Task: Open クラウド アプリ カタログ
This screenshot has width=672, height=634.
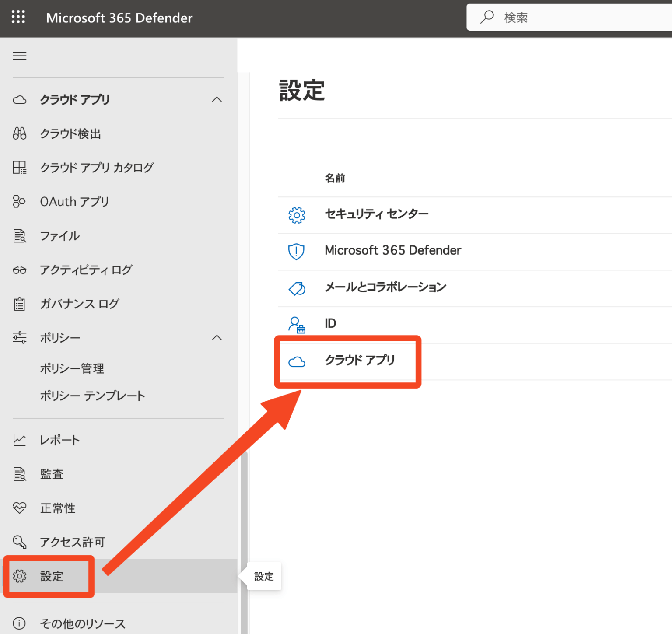Action: pyautogui.click(x=97, y=168)
